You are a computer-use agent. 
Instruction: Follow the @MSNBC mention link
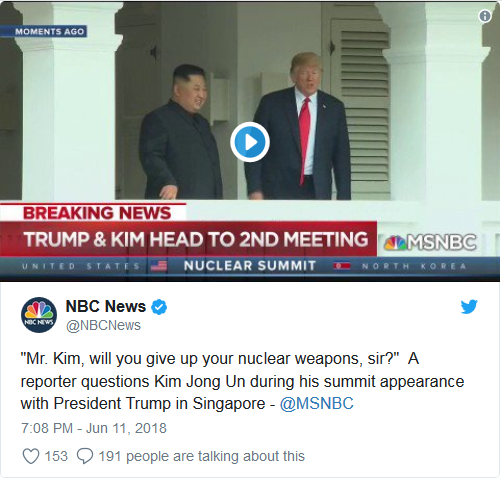tap(316, 403)
